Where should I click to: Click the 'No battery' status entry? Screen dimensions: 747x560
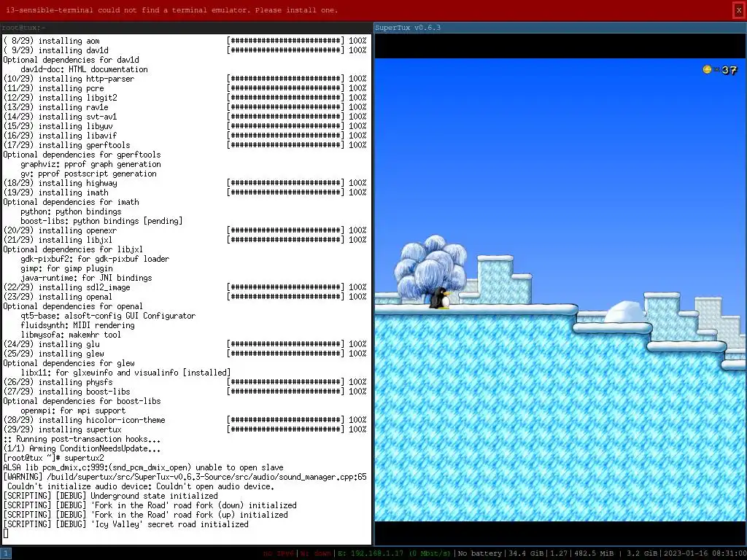[x=480, y=553]
